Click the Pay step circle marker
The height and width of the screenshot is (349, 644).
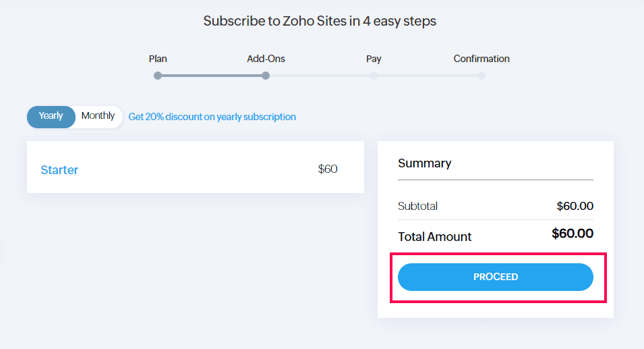374,76
